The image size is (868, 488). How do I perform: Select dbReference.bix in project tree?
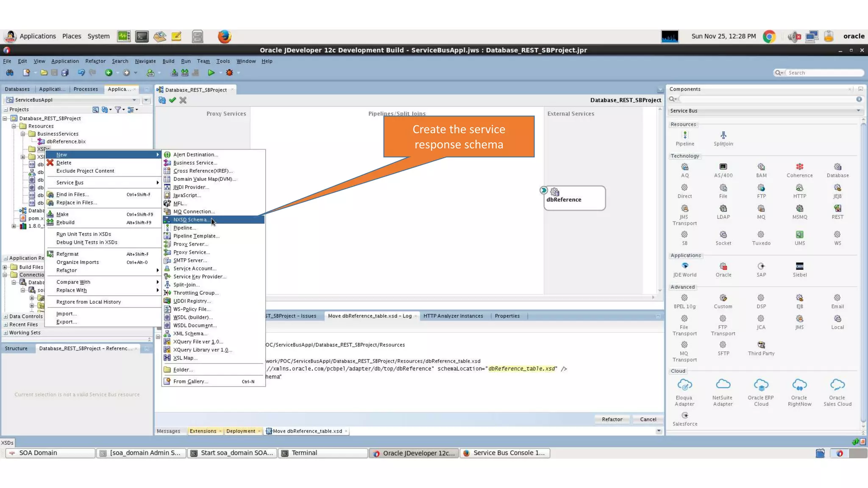[x=66, y=141]
